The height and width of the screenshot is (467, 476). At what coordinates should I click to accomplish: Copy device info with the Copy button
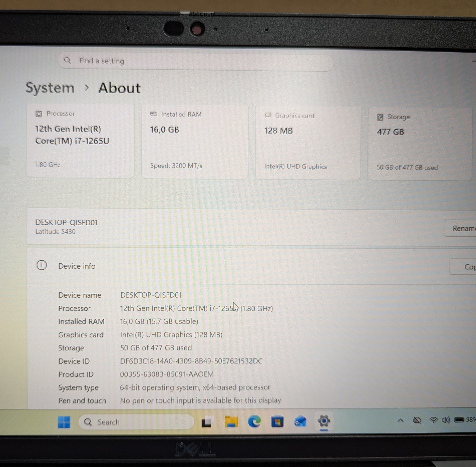click(463, 267)
